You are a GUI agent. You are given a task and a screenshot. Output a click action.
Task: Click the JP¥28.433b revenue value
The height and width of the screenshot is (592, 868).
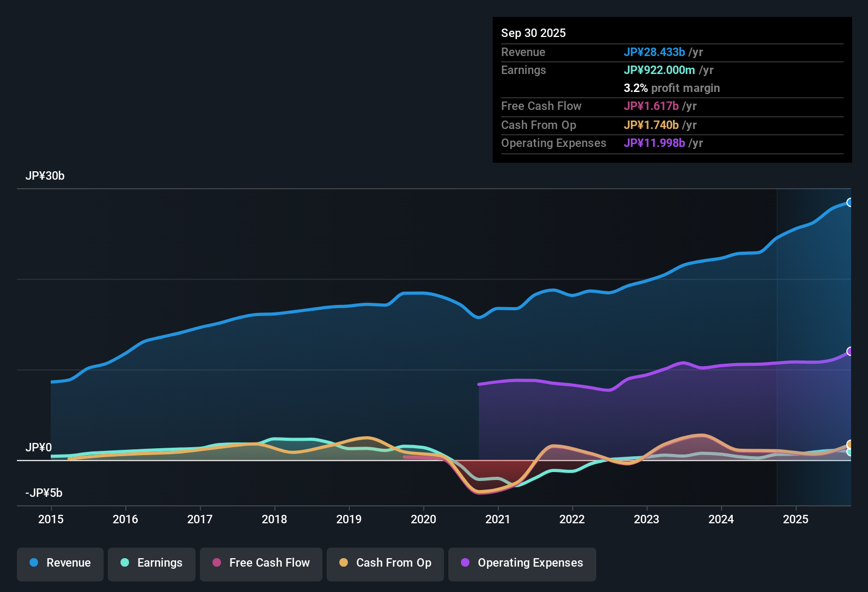pyautogui.click(x=655, y=52)
